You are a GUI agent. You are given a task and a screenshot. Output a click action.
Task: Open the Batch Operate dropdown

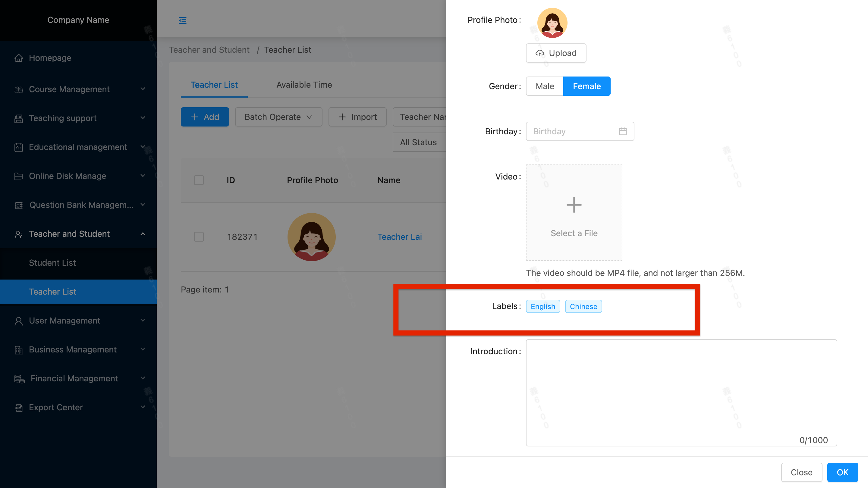(x=278, y=117)
